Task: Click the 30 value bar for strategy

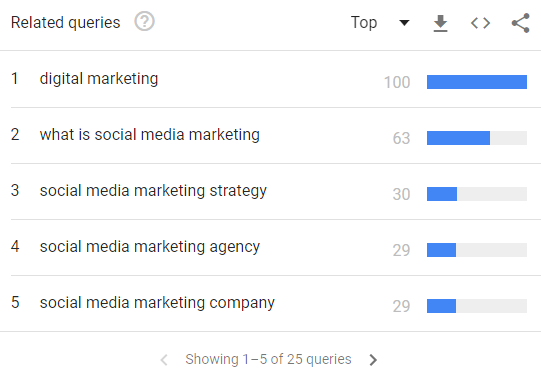Action: pyautogui.click(x=477, y=194)
